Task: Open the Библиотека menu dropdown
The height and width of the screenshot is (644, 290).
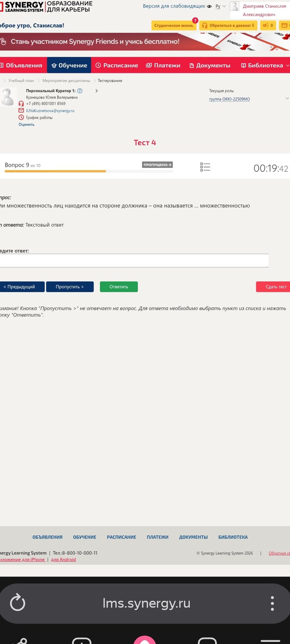Action: (x=265, y=65)
